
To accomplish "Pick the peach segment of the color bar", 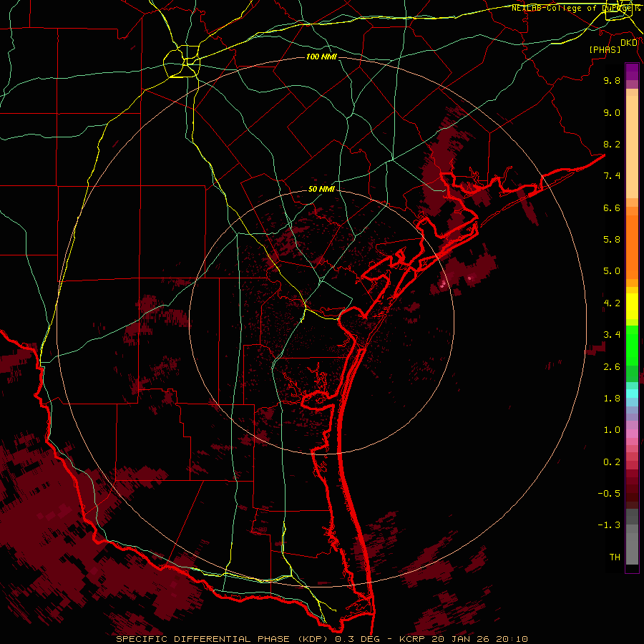I will (632, 144).
